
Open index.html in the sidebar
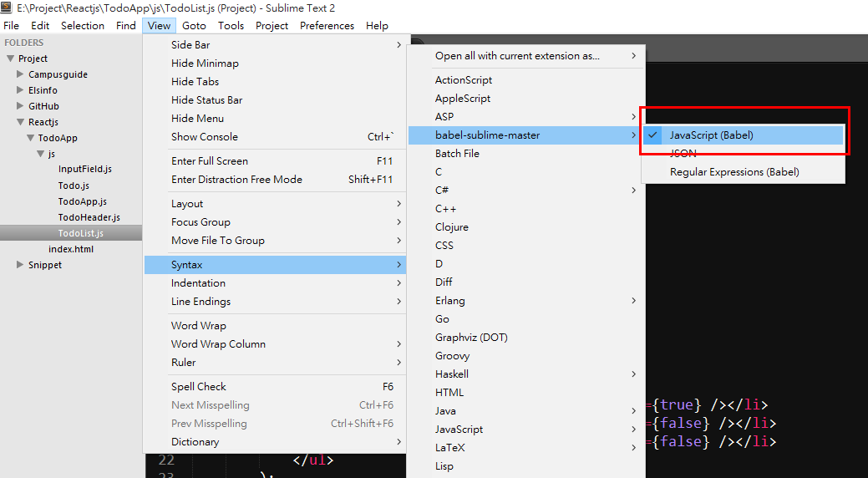point(71,249)
